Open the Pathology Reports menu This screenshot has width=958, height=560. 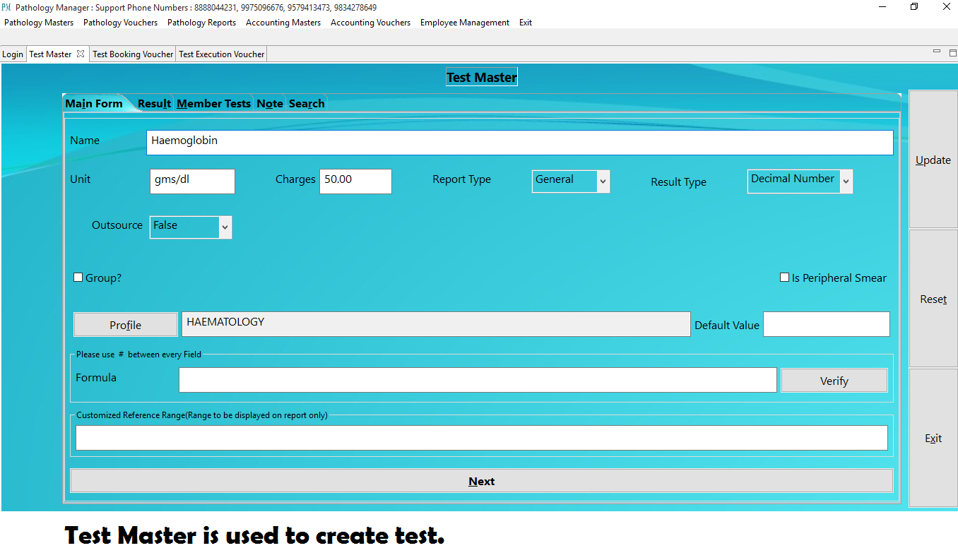point(202,23)
